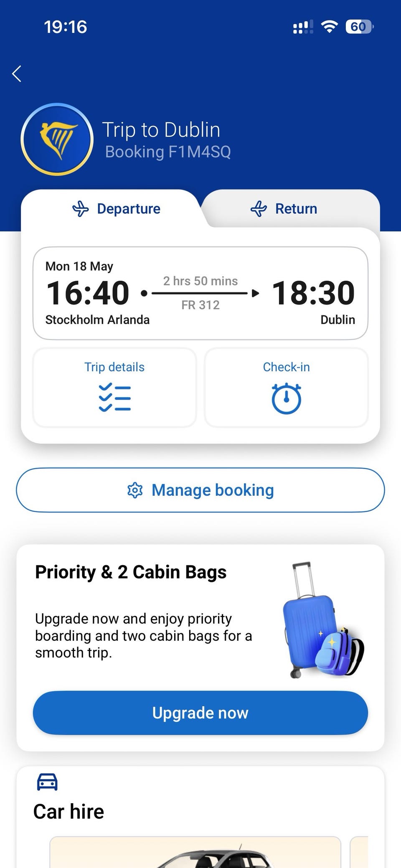Tap the car hire vehicle image
401x868 pixels.
[x=195, y=854]
